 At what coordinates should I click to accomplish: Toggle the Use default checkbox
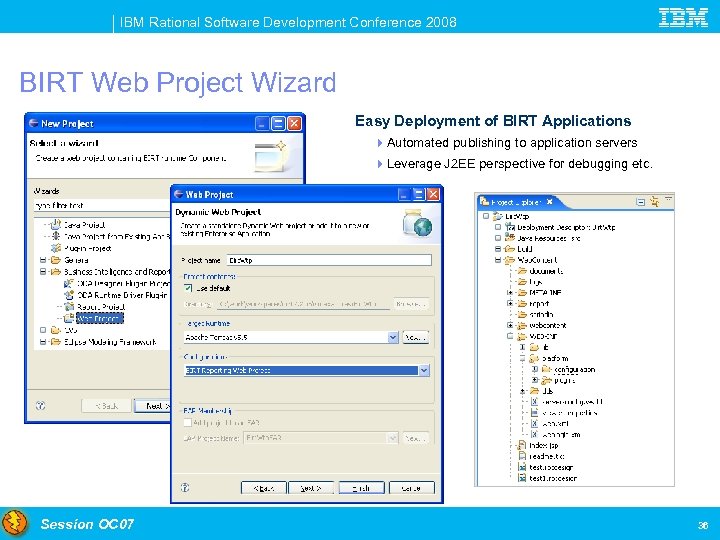(188, 288)
